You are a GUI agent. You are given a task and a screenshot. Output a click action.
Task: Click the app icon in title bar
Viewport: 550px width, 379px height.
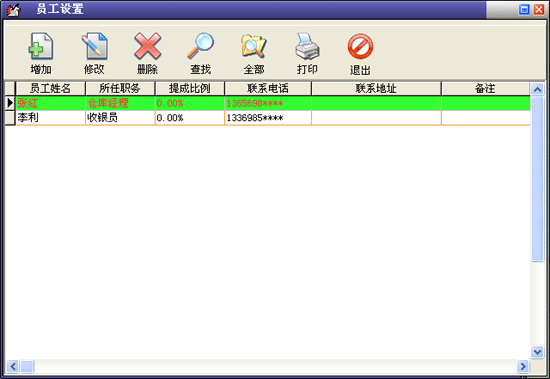click(x=14, y=9)
